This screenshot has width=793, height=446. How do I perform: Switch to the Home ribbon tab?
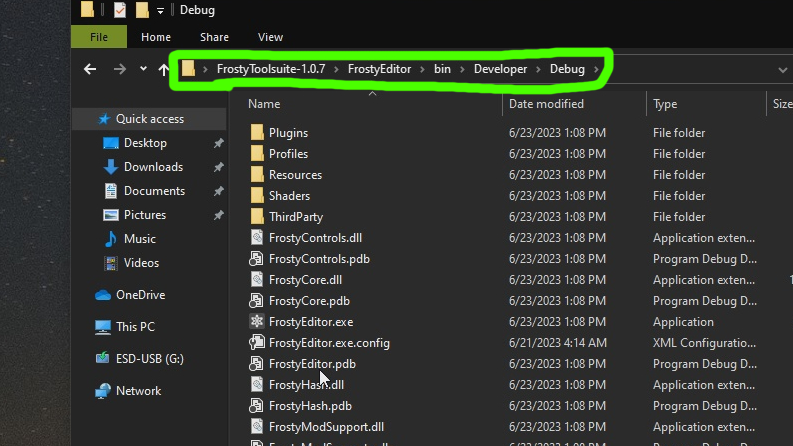coord(156,37)
